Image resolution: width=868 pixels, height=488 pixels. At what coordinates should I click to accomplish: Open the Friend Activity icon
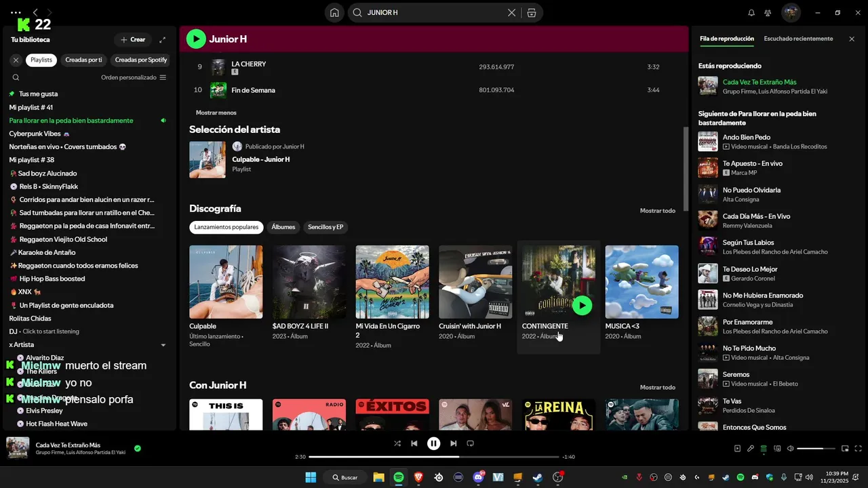(x=768, y=12)
